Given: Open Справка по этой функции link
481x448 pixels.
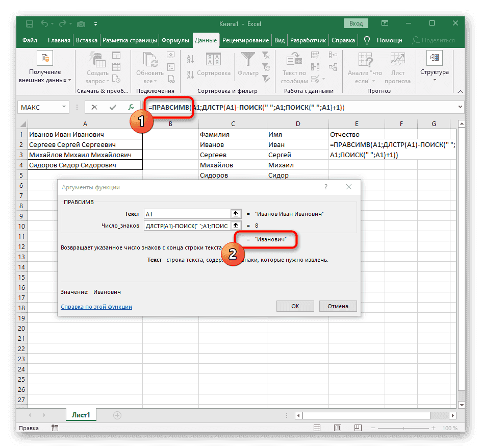Looking at the screenshot, I should click(x=96, y=307).
